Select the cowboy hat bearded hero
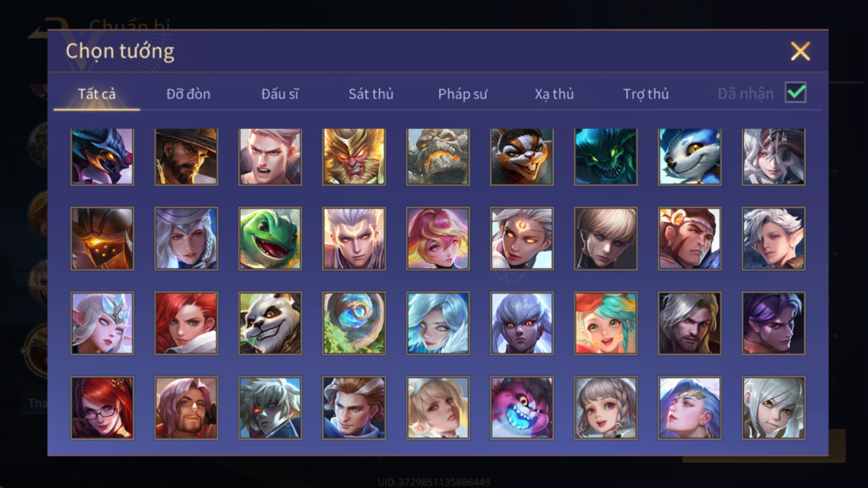The height and width of the screenshot is (488, 868). coord(186,156)
